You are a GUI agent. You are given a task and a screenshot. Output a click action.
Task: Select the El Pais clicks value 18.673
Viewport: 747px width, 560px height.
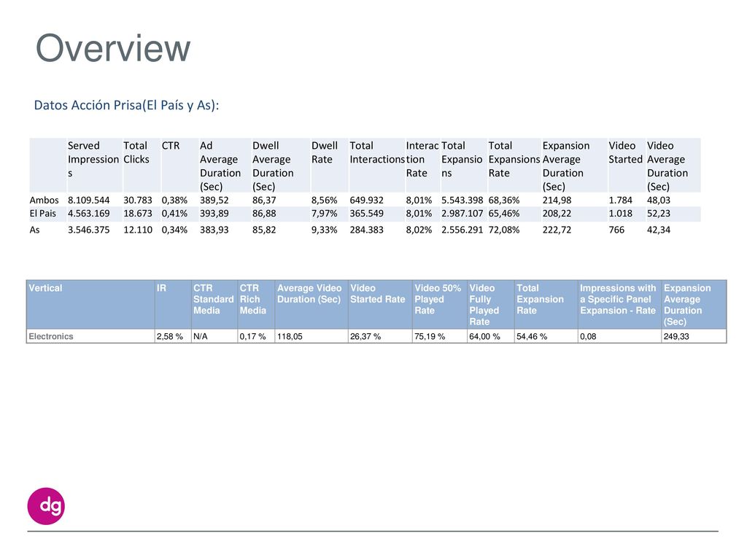138,214
